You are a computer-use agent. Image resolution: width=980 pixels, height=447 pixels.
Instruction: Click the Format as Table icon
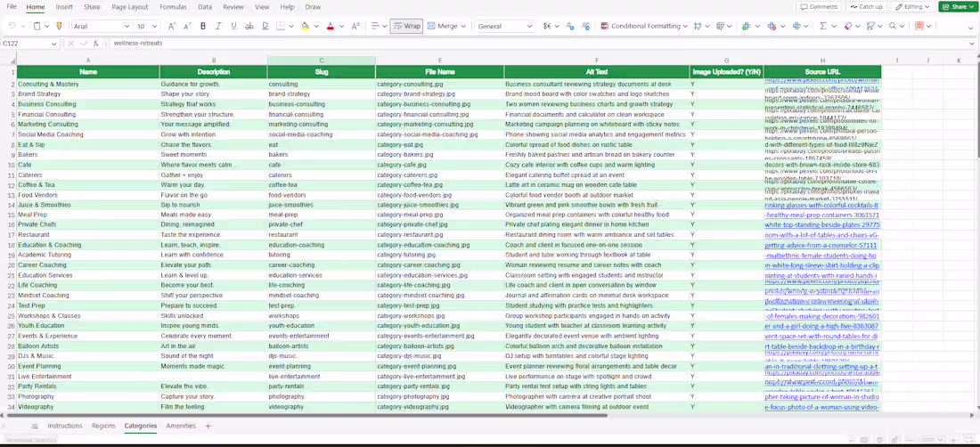(x=720, y=26)
